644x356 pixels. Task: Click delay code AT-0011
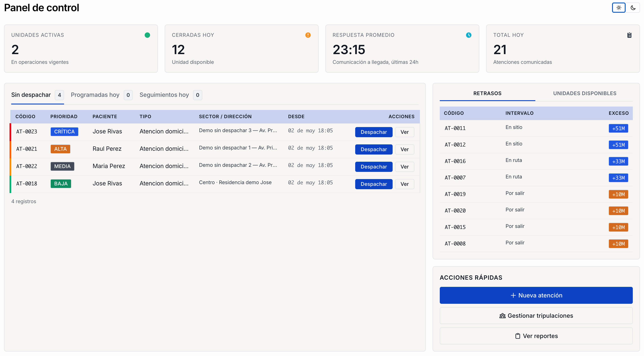tap(455, 129)
